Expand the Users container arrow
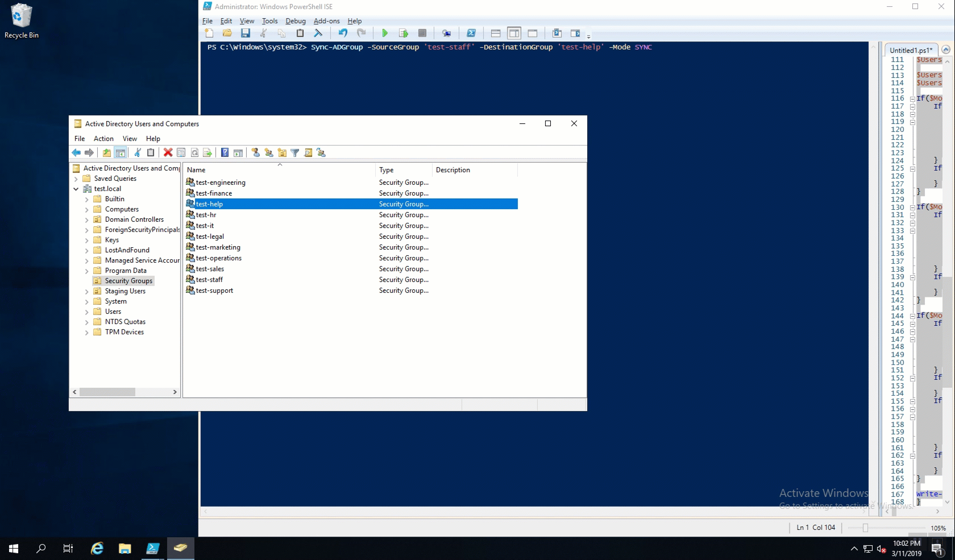955x560 pixels. pos(87,312)
